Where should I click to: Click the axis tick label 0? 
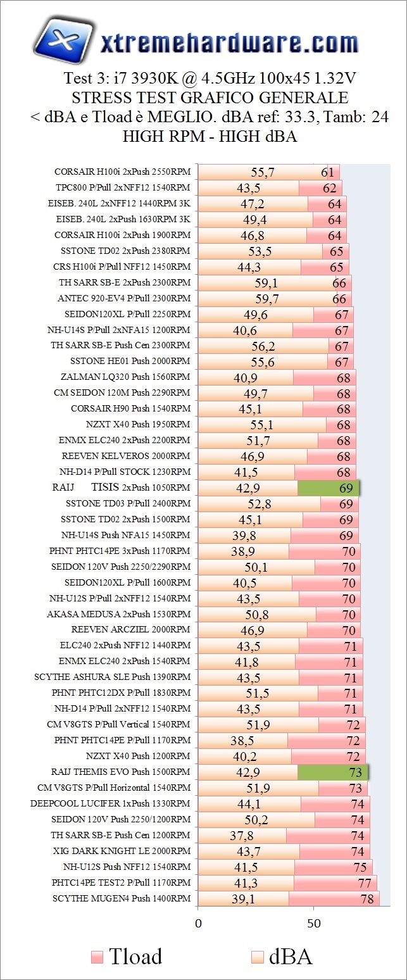[198, 922]
